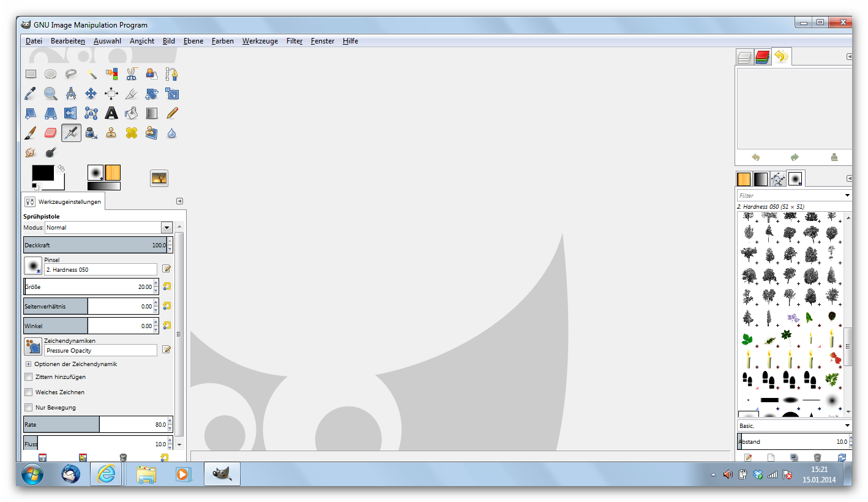868x502 pixels.
Task: Select the Smudge finger tool
Action: [31, 152]
